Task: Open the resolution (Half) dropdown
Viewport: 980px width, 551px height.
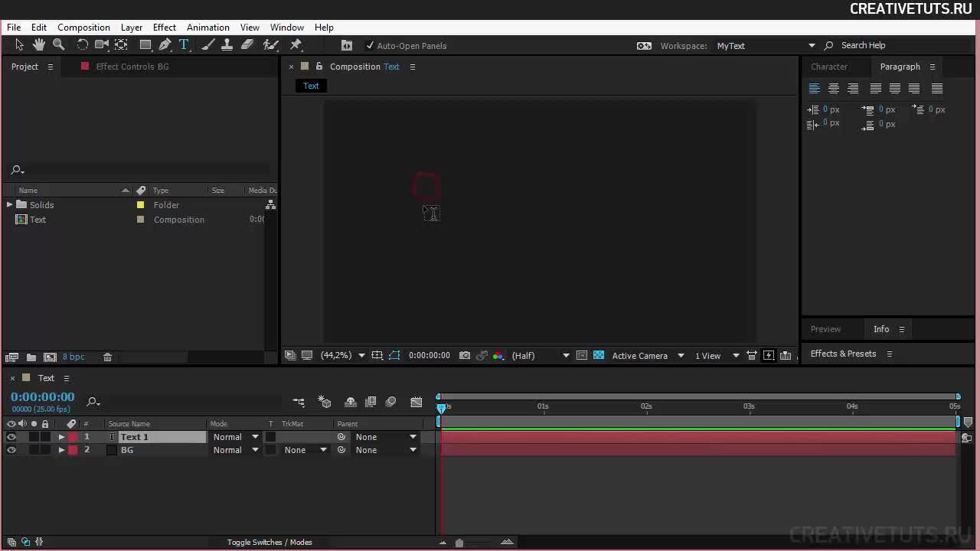Action: click(x=541, y=356)
